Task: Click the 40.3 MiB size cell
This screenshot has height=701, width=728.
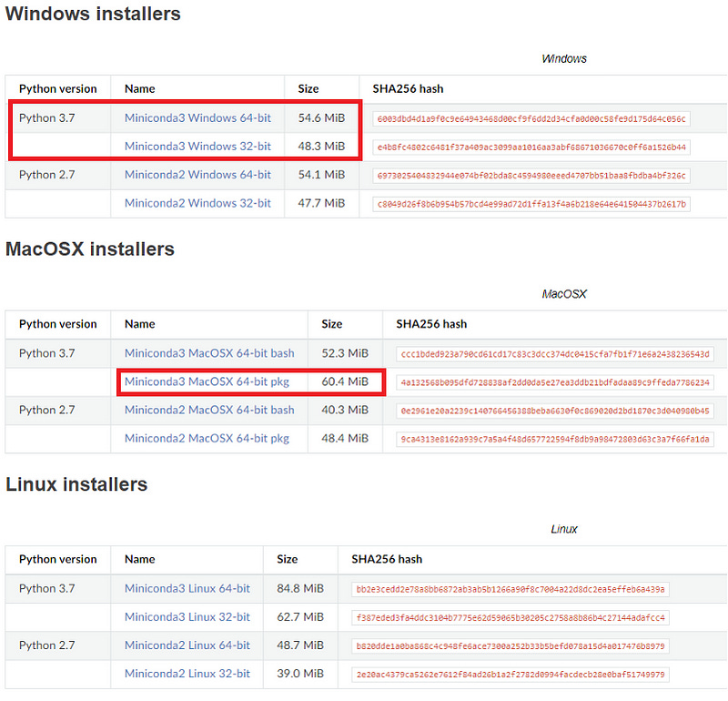Action: pyautogui.click(x=345, y=411)
